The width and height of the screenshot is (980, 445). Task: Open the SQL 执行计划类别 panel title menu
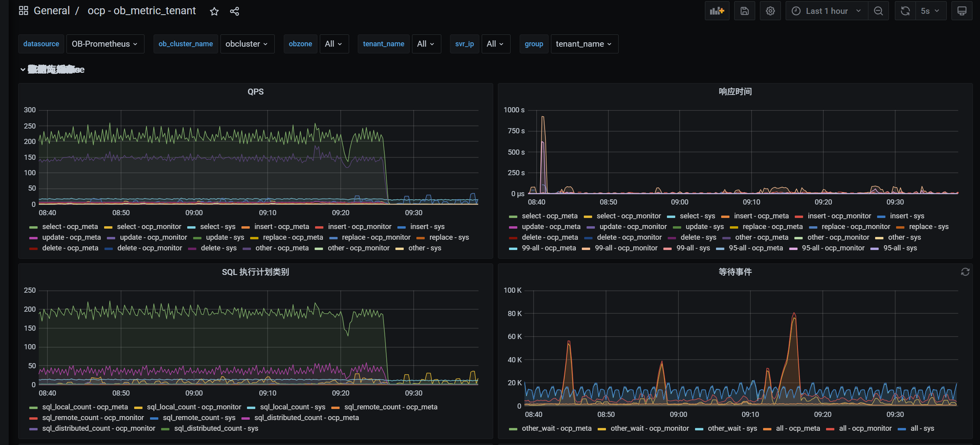pos(255,272)
